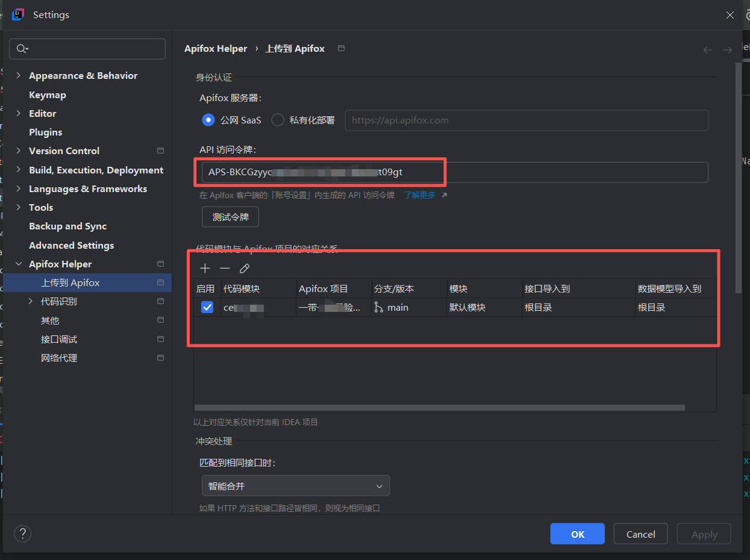Click the Cancel button
This screenshot has height=560, width=750.
[x=641, y=534]
